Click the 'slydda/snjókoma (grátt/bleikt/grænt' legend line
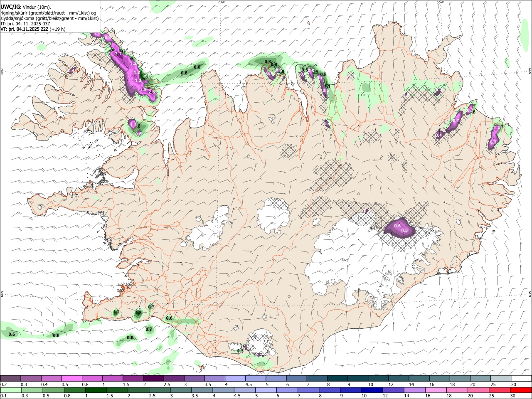 coord(49,18)
